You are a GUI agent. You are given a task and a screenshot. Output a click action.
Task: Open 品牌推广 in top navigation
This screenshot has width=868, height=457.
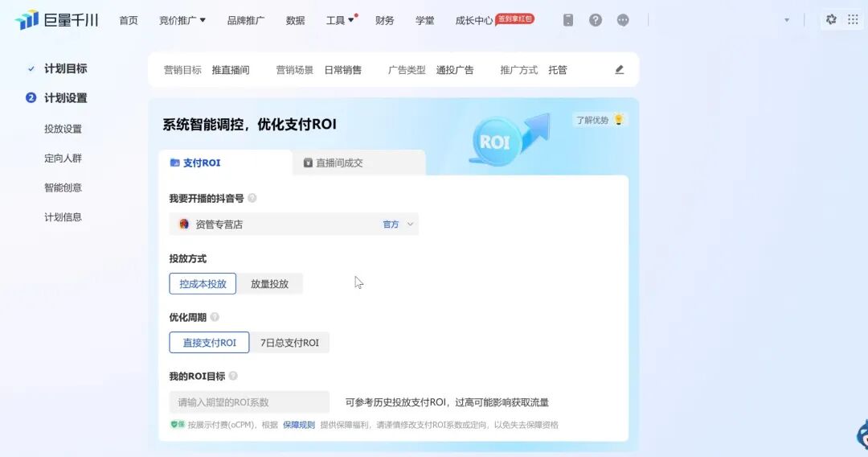point(246,20)
